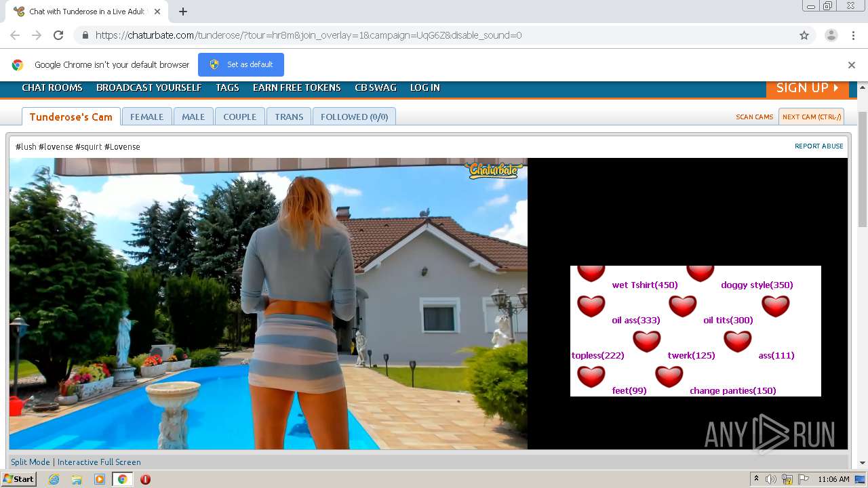This screenshot has height=488, width=868.
Task: Click the LOG IN link
Action: click(x=425, y=87)
